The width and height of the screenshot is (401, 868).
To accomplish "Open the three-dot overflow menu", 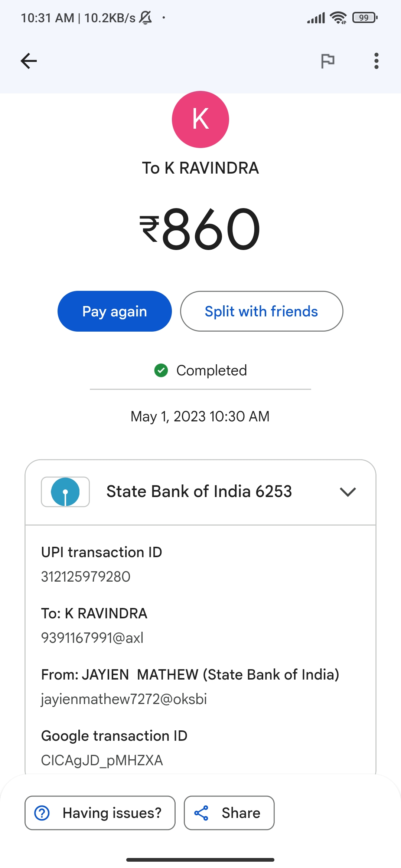I will pyautogui.click(x=376, y=61).
